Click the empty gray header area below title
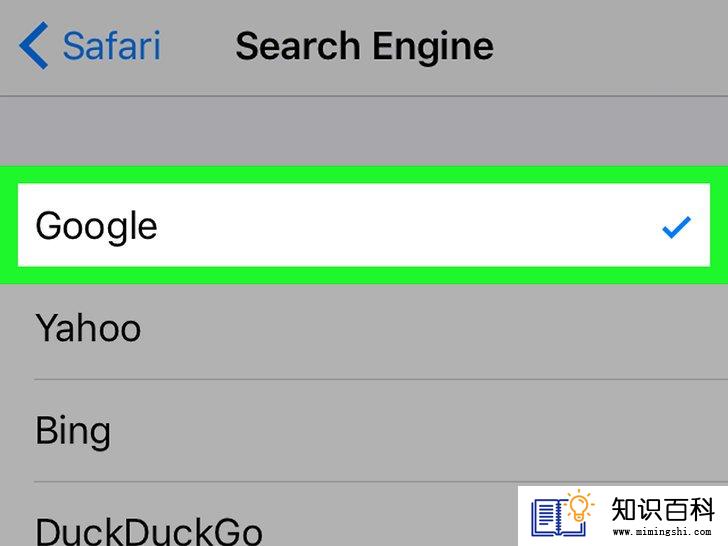Image resolution: width=728 pixels, height=546 pixels. 364,131
